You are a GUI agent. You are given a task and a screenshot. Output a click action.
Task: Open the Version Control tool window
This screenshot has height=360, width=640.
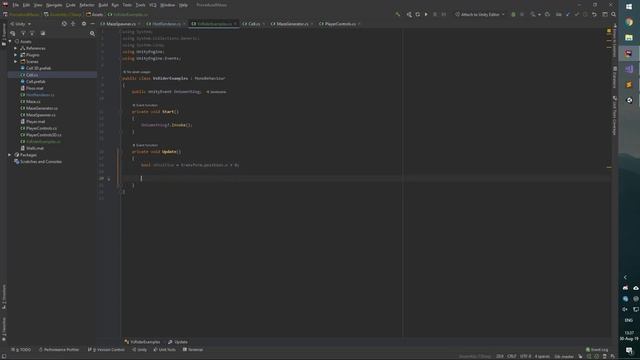[x=106, y=350]
